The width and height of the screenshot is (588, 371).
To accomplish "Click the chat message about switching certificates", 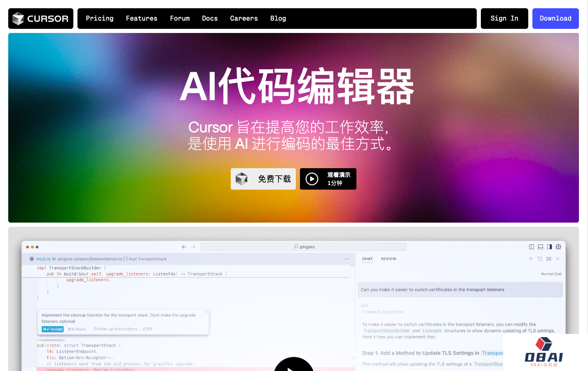I will coord(460,290).
